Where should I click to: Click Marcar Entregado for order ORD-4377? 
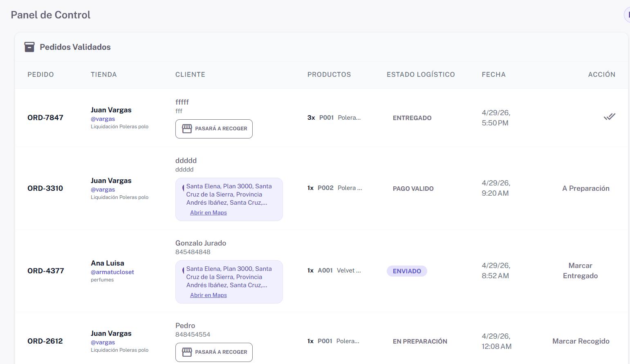pos(580,270)
